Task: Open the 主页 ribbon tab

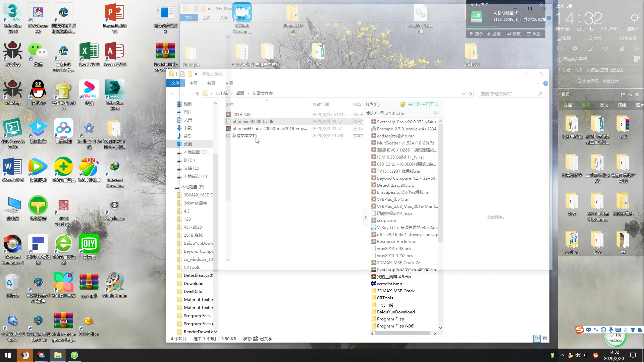Action: pyautogui.click(x=194, y=83)
